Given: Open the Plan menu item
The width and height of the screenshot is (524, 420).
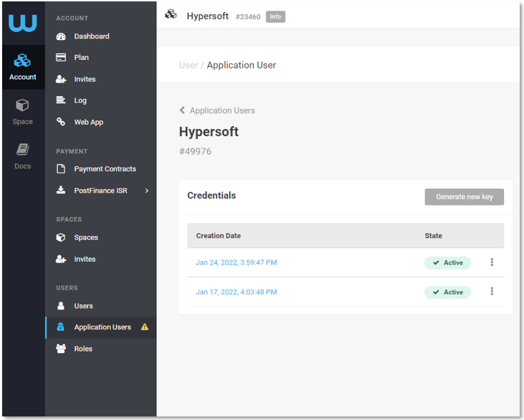Looking at the screenshot, I should 81,58.
